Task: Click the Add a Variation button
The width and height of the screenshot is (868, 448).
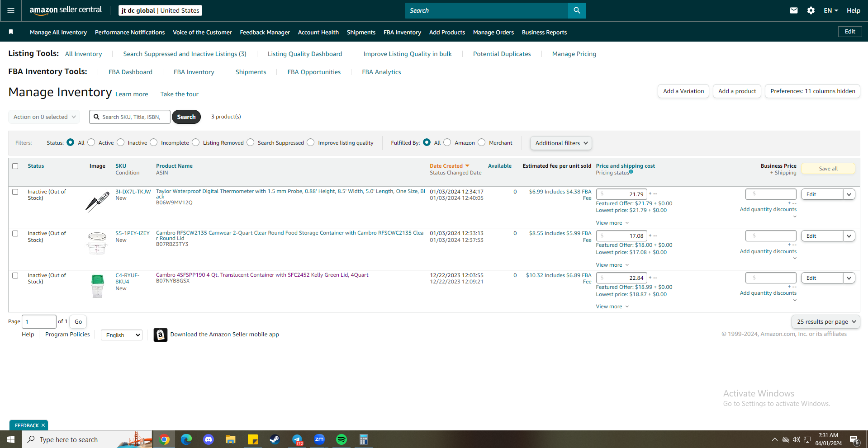Action: point(683,91)
